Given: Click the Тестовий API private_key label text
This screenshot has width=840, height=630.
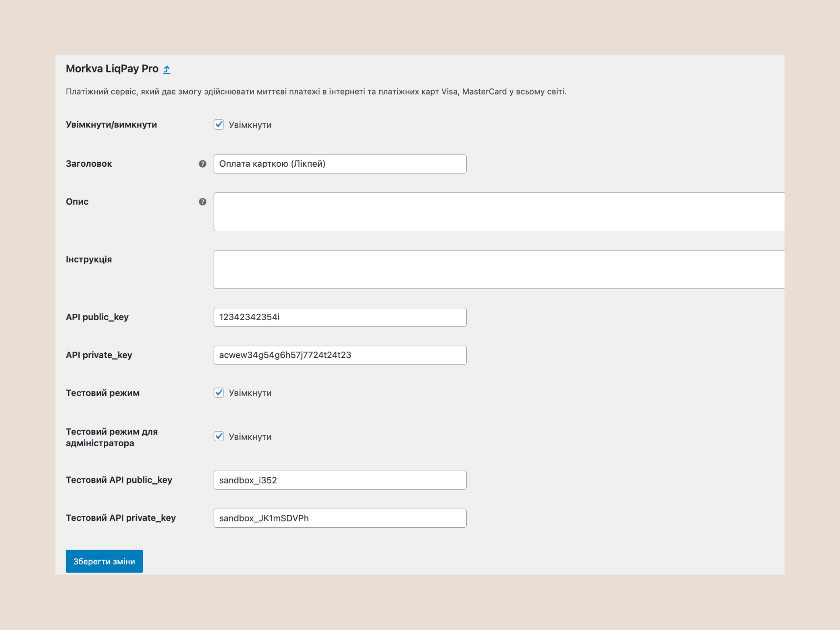Looking at the screenshot, I should [120, 518].
